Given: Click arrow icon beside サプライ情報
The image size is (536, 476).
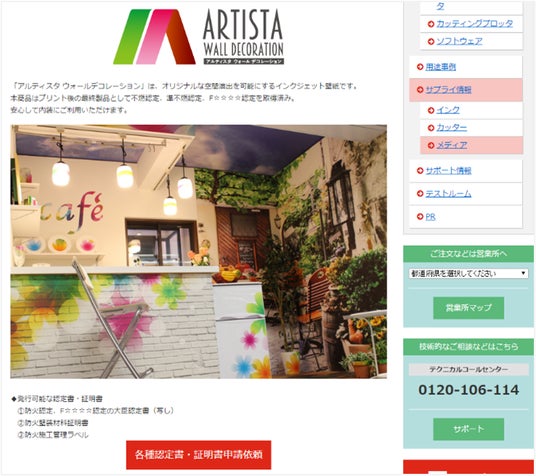Looking at the screenshot, I should (x=420, y=90).
